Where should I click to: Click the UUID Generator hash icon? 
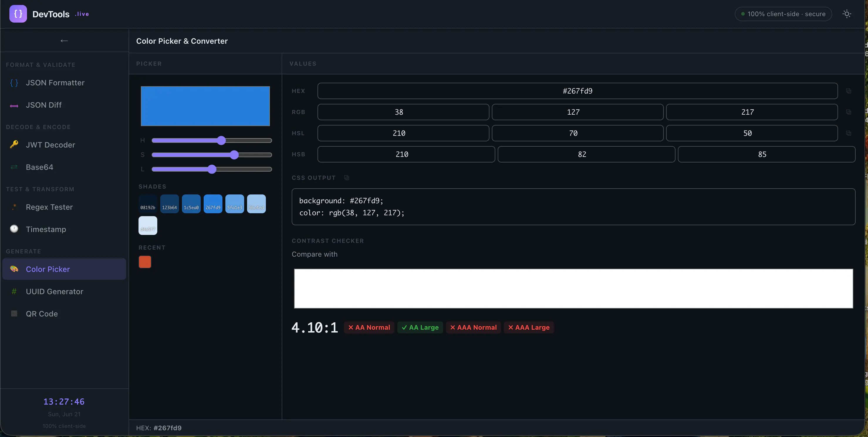14,292
